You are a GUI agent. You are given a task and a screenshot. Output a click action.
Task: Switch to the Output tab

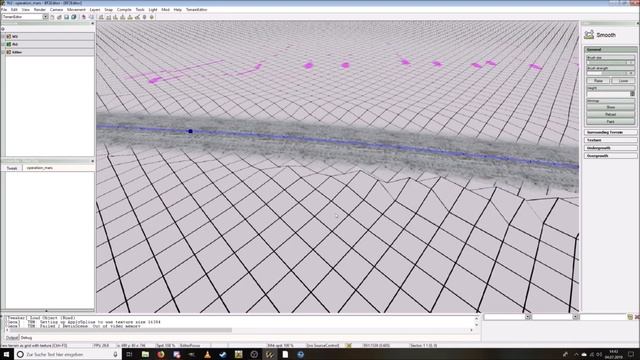click(x=12, y=338)
